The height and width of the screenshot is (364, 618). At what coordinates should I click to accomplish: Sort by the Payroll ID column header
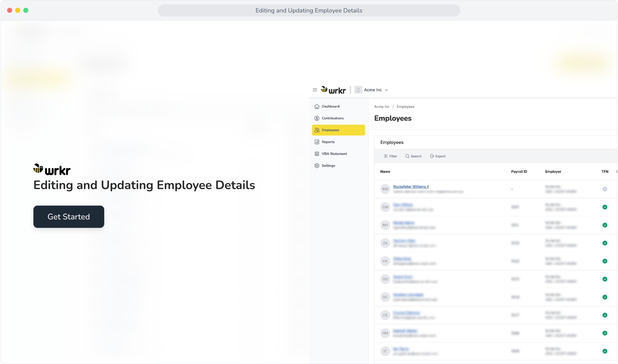(519, 172)
